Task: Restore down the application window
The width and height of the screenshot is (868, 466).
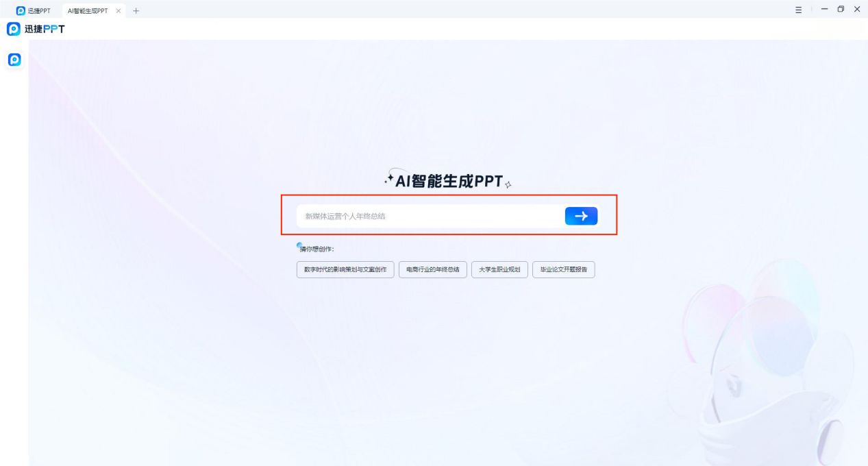Action: click(840, 10)
